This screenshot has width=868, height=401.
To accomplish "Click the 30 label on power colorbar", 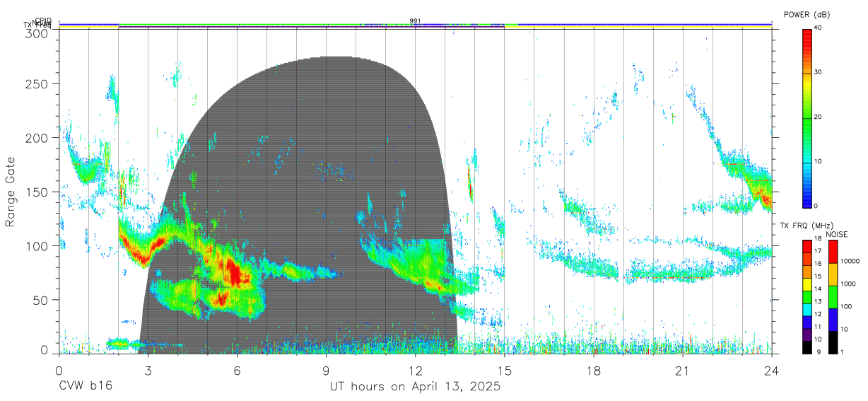I will pyautogui.click(x=819, y=72).
